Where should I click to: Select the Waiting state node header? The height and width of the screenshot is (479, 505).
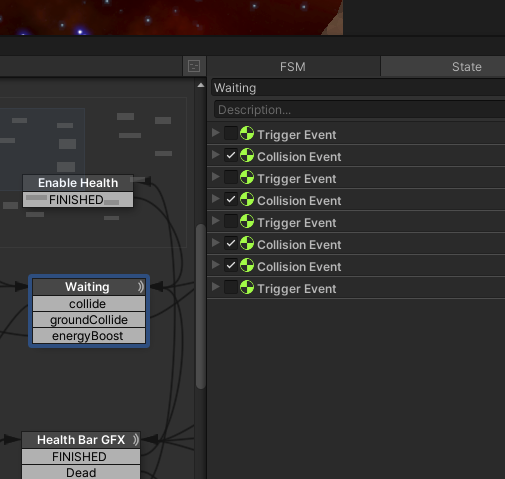click(89, 287)
